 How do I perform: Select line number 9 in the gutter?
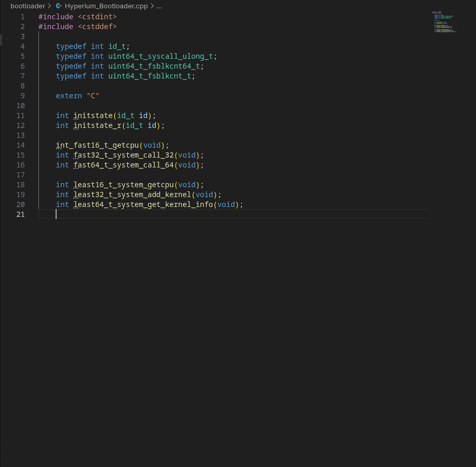(22, 96)
